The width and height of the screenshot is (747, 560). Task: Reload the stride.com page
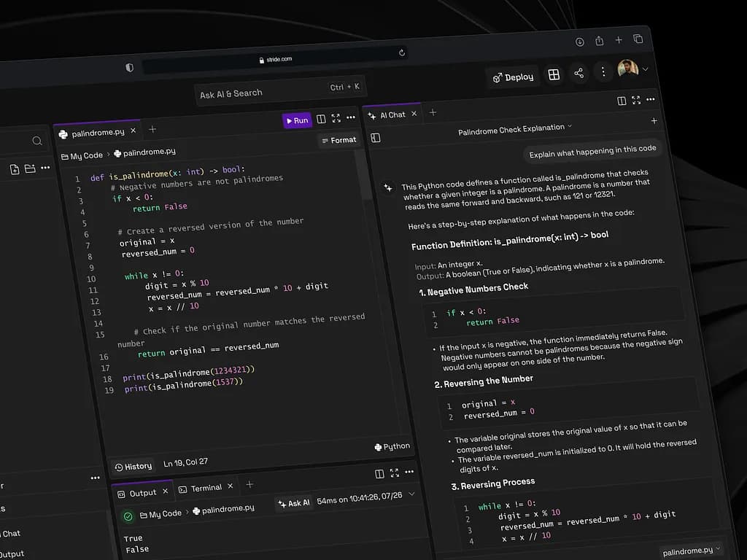401,52
